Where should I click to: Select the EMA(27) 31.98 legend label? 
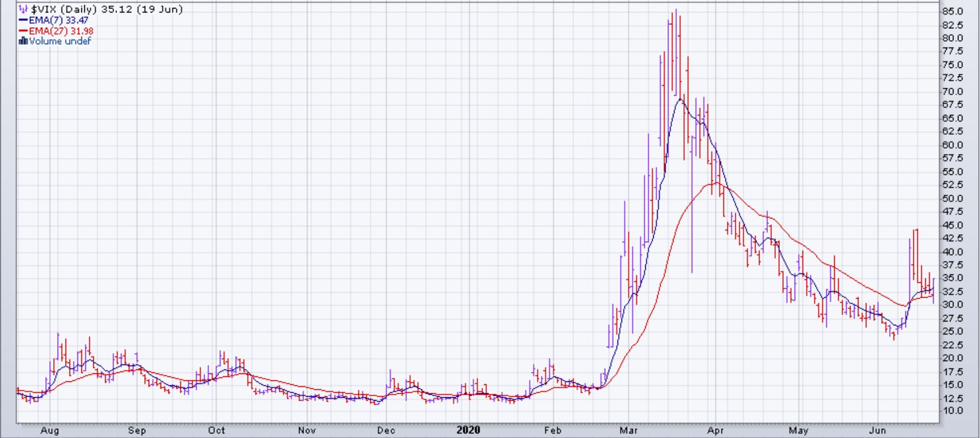point(61,31)
